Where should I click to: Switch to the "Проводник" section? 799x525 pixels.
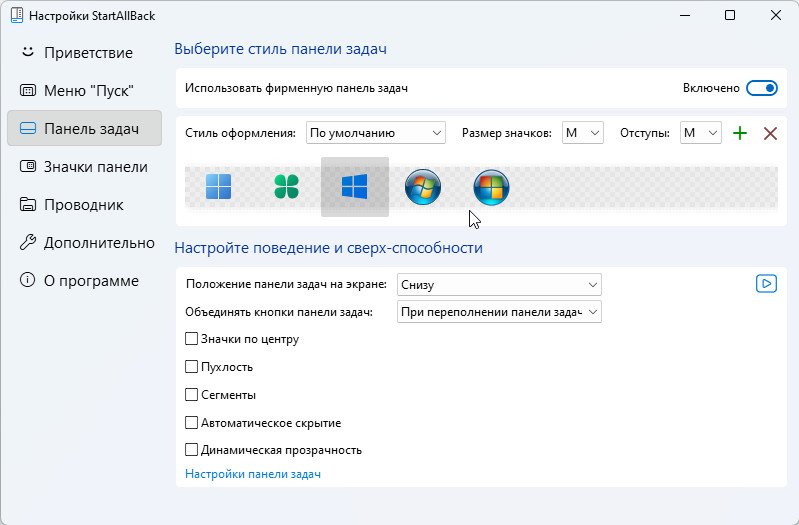[x=85, y=205]
